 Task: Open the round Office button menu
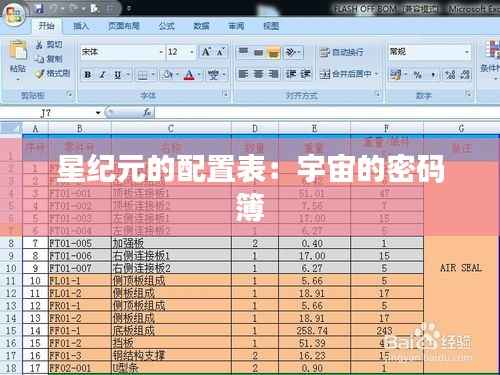point(13,15)
